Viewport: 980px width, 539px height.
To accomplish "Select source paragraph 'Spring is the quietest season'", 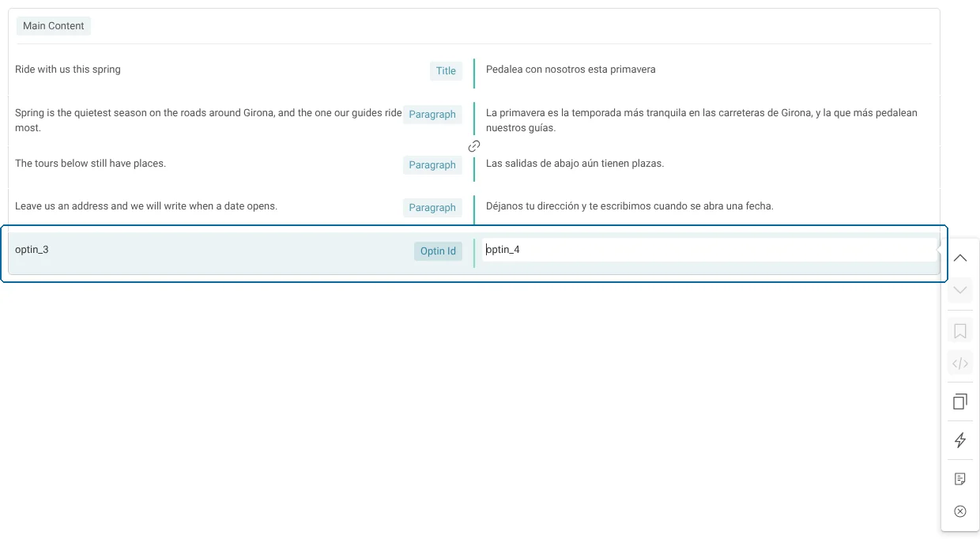I will [x=209, y=120].
